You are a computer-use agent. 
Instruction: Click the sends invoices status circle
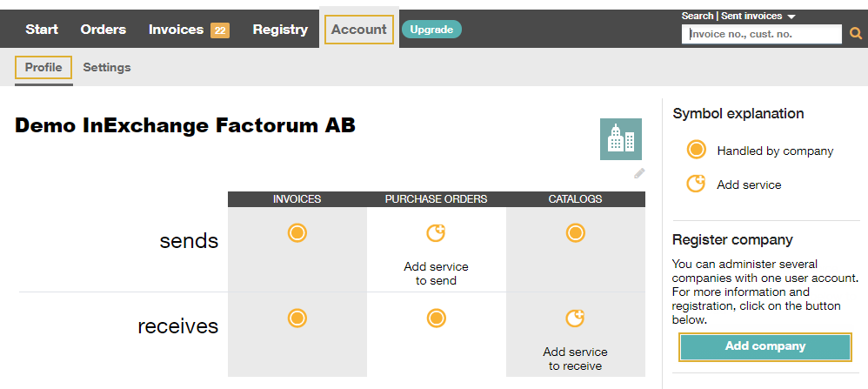(x=297, y=232)
